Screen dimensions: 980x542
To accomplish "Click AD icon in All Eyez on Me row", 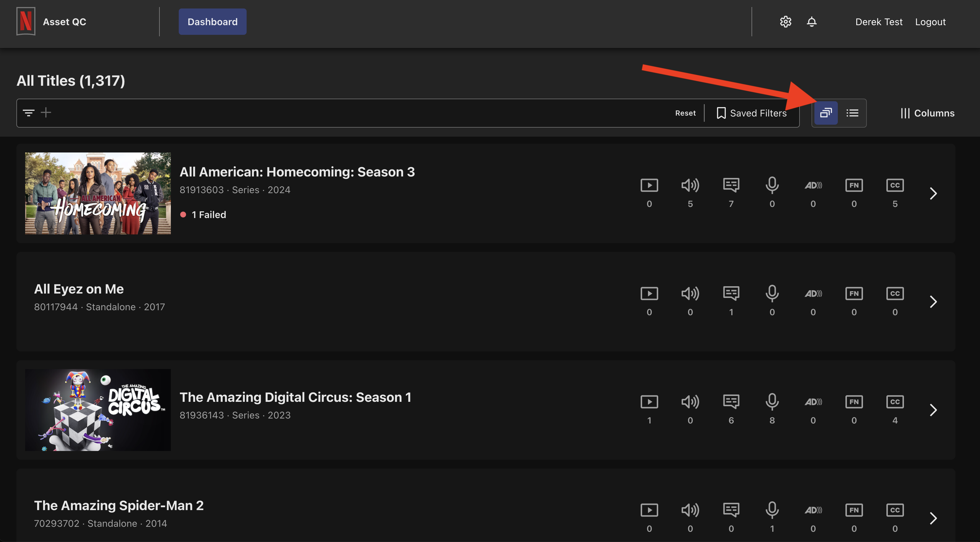I will click(813, 294).
